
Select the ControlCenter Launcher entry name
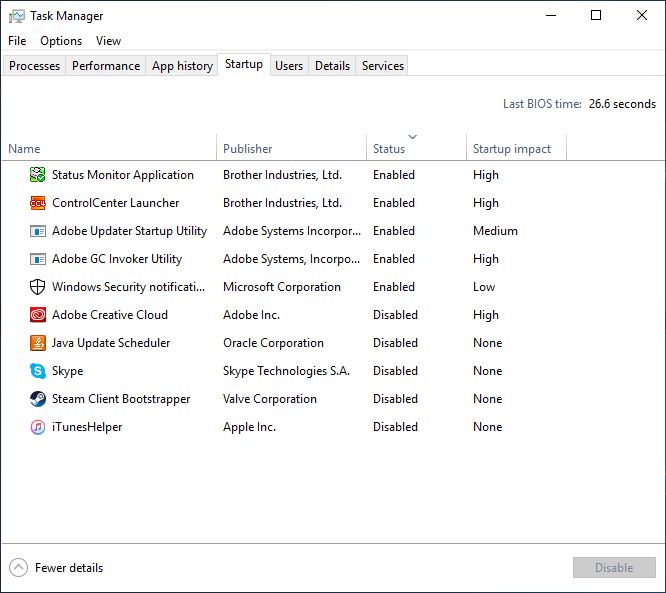[x=116, y=203]
